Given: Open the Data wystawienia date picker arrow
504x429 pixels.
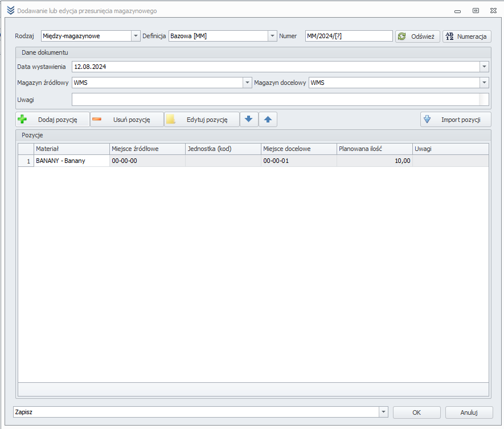Looking at the screenshot, I should [x=484, y=67].
